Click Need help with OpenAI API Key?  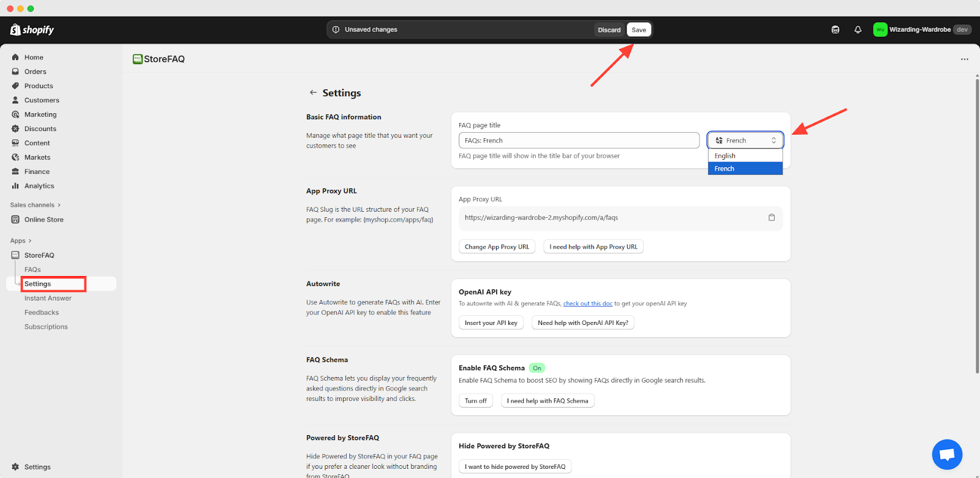pyautogui.click(x=583, y=323)
